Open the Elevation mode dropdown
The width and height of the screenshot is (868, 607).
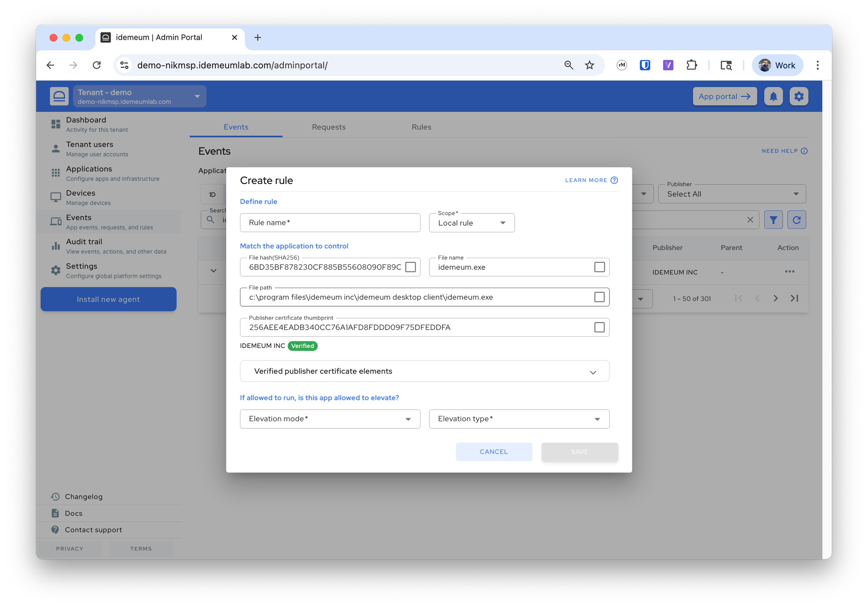pyautogui.click(x=330, y=419)
